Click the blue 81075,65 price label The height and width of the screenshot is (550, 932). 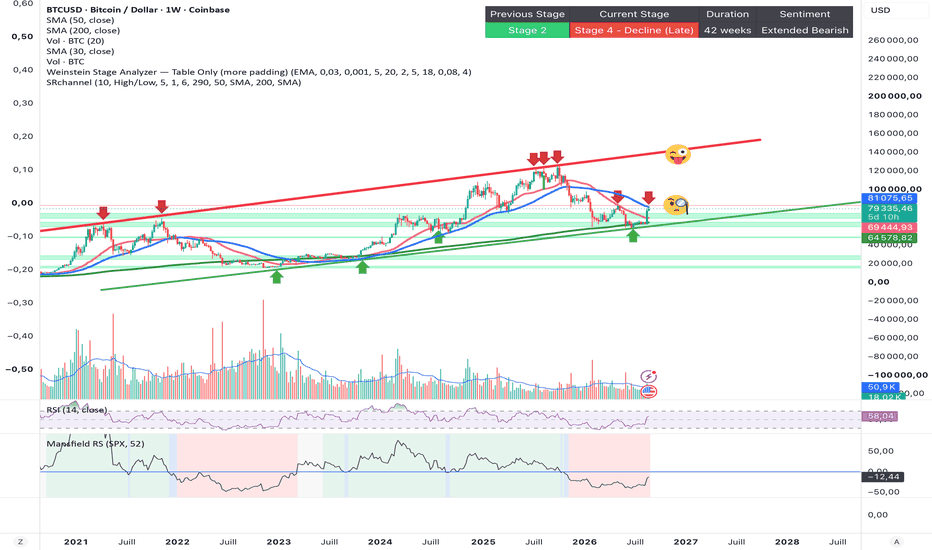(x=889, y=198)
